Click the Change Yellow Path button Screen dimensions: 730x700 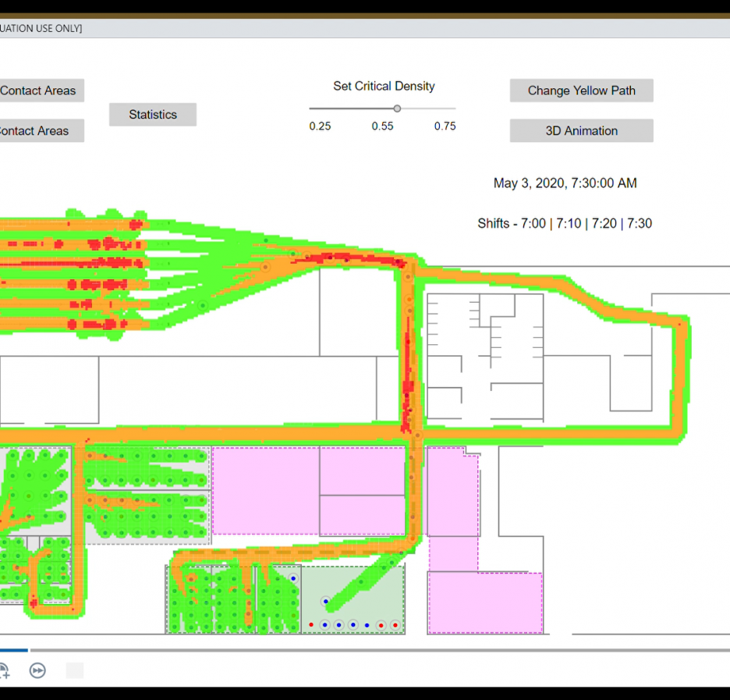click(582, 91)
